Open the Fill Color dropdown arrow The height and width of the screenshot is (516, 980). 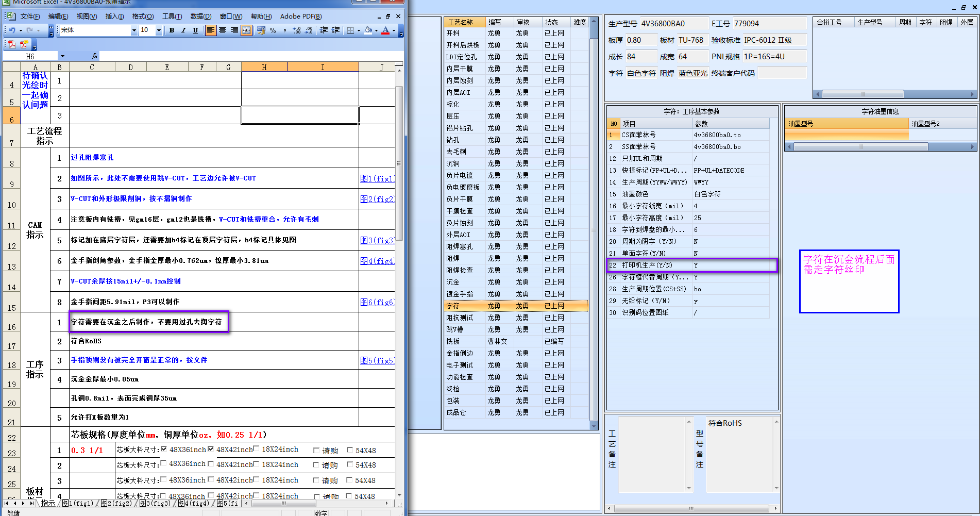pyautogui.click(x=376, y=30)
